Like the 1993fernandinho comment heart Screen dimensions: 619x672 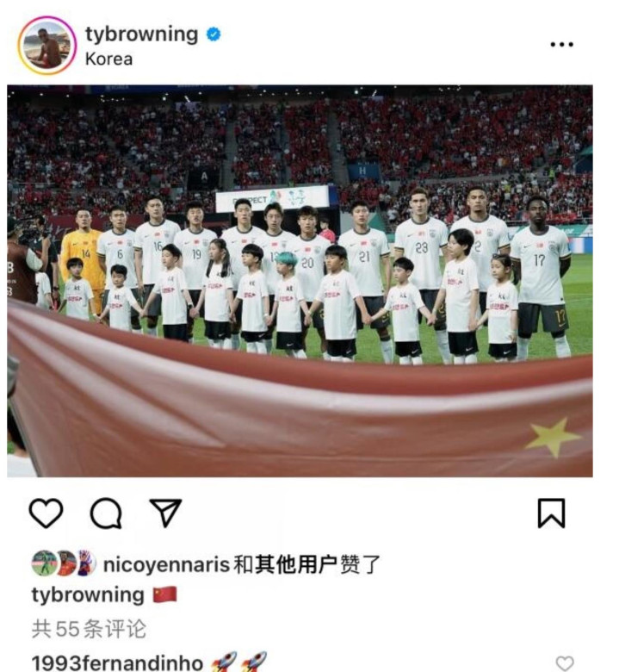tap(565, 663)
